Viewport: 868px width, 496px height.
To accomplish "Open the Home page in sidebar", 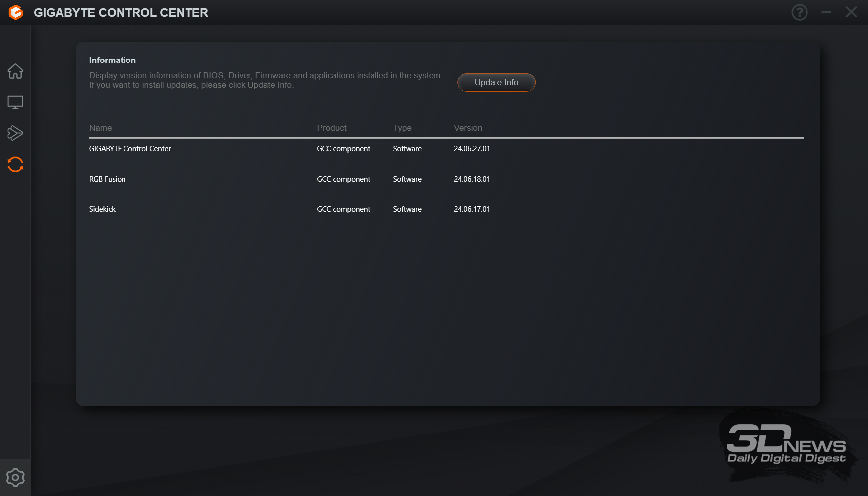I will tap(15, 71).
